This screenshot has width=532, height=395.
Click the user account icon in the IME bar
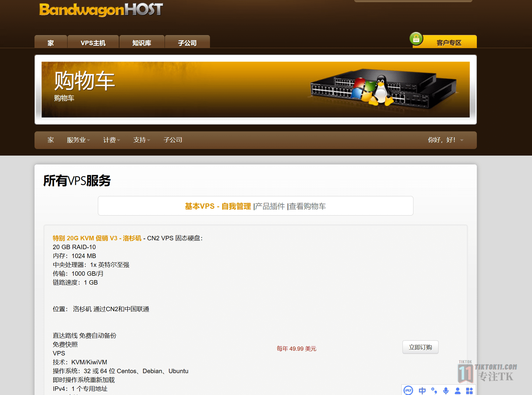click(x=458, y=391)
